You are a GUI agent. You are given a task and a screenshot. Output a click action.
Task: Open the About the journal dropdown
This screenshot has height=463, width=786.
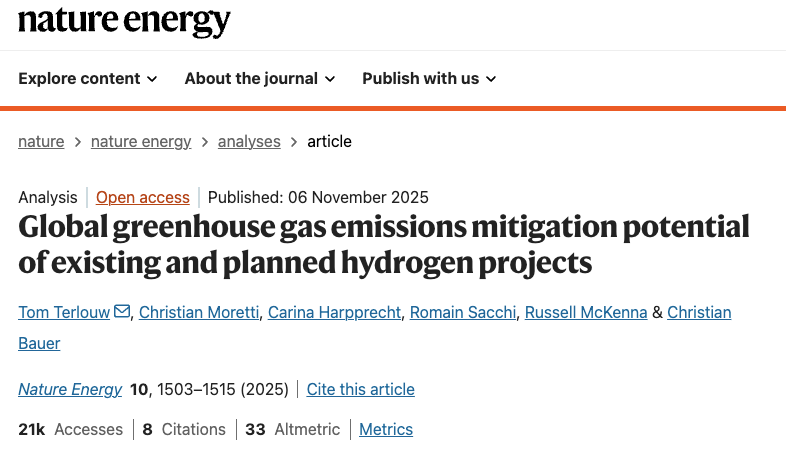260,79
